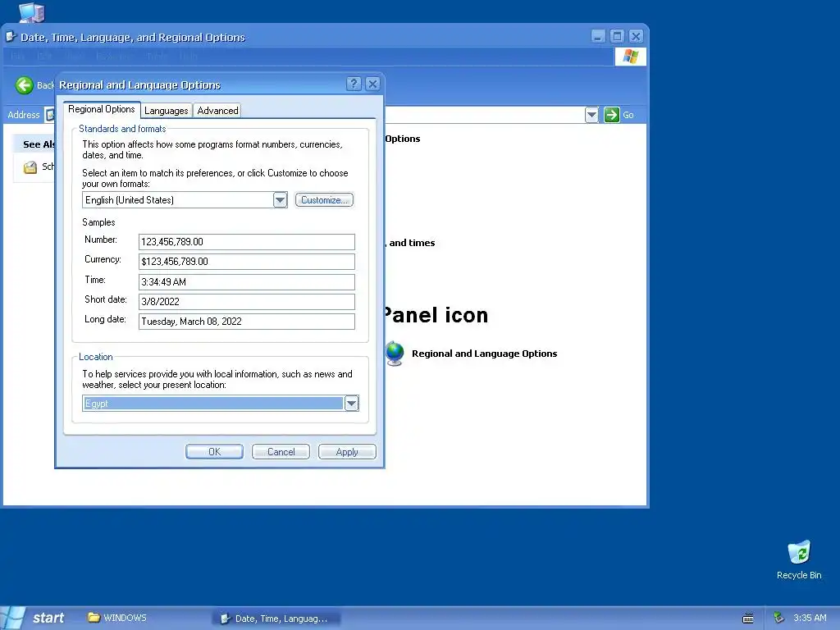This screenshot has width=840, height=630.
Task: Click the Short date sample field
Action: coord(246,302)
